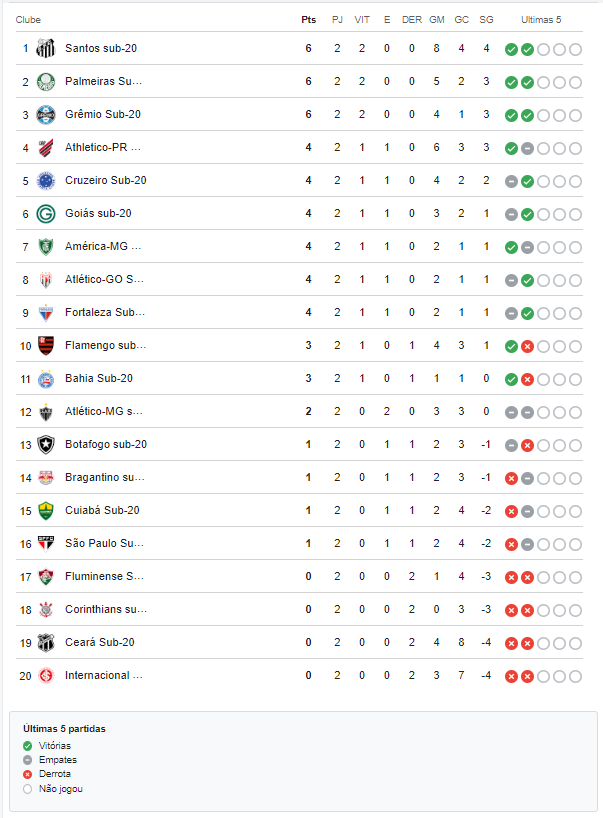
Task: Open the Corinthians sub-20 team link
Action: click(106, 609)
